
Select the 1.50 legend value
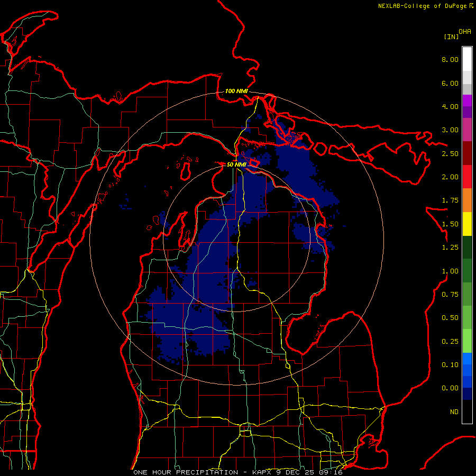coord(450,224)
